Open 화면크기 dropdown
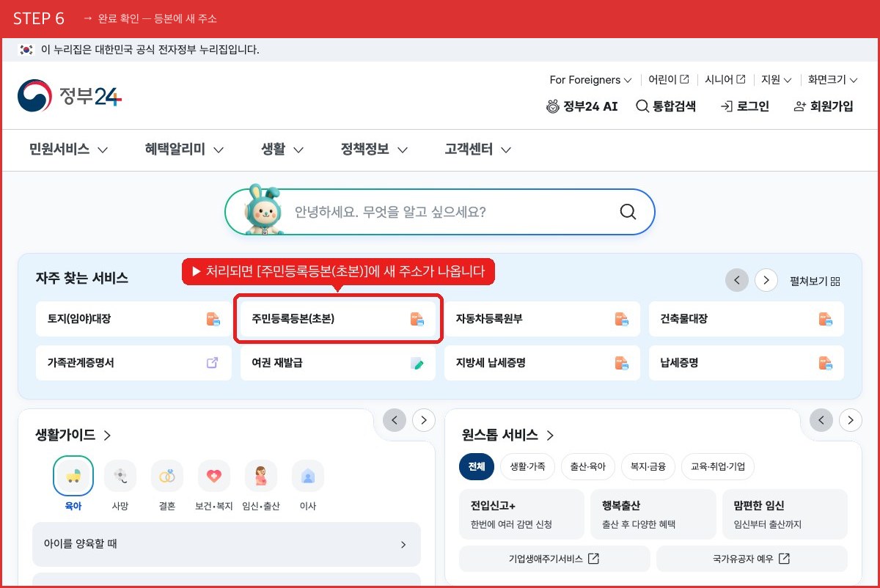The width and height of the screenshot is (880, 588). point(833,79)
